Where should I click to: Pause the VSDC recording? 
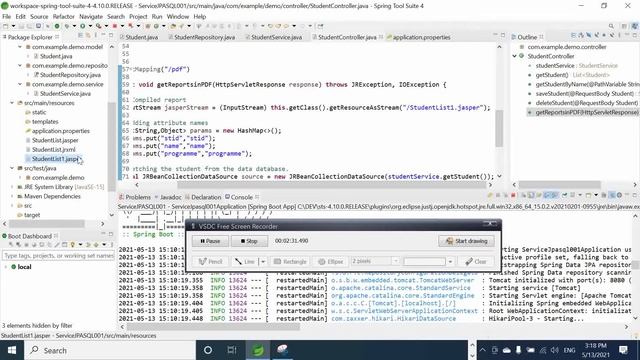(210, 241)
